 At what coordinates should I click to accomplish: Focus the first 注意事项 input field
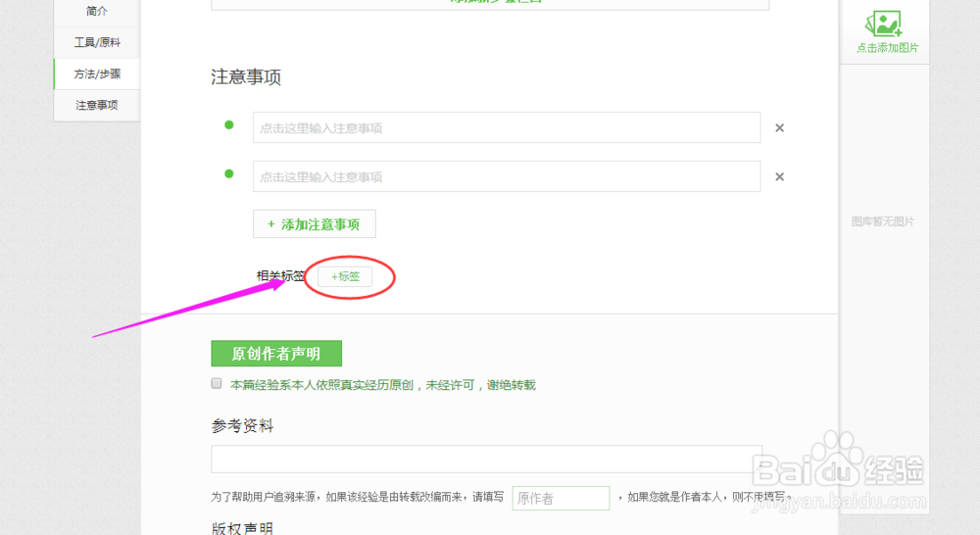pyautogui.click(x=507, y=127)
